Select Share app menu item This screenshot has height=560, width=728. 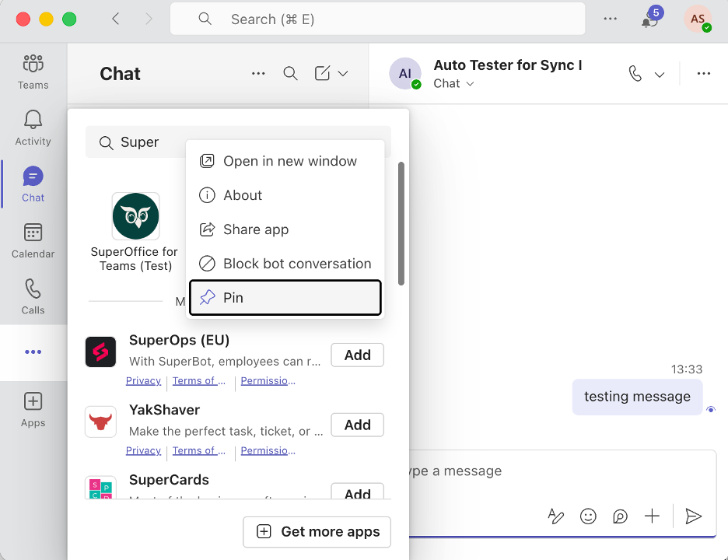click(x=285, y=229)
